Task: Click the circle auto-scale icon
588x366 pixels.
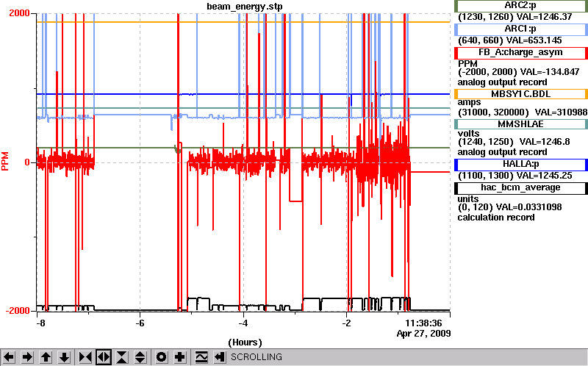Action: pyautogui.click(x=162, y=357)
